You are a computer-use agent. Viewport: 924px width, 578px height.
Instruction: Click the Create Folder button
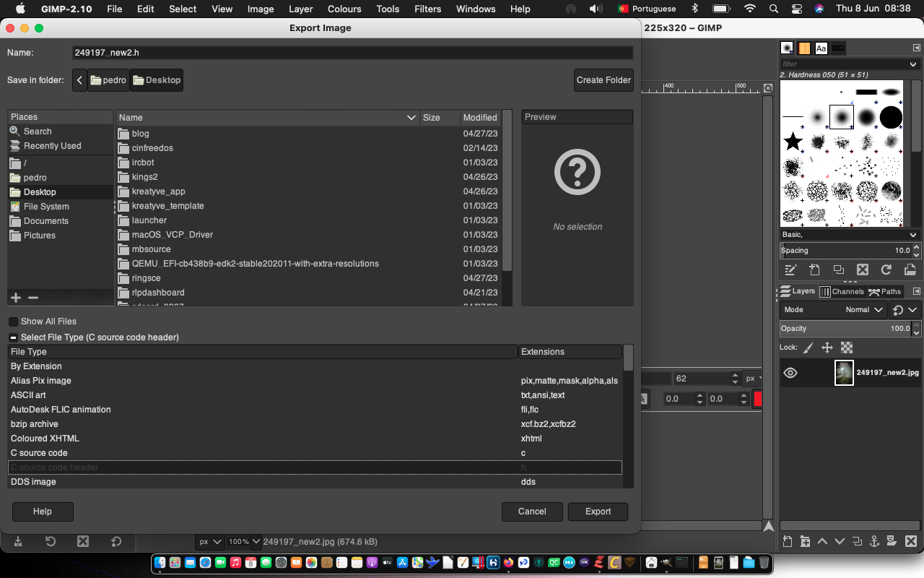[603, 80]
